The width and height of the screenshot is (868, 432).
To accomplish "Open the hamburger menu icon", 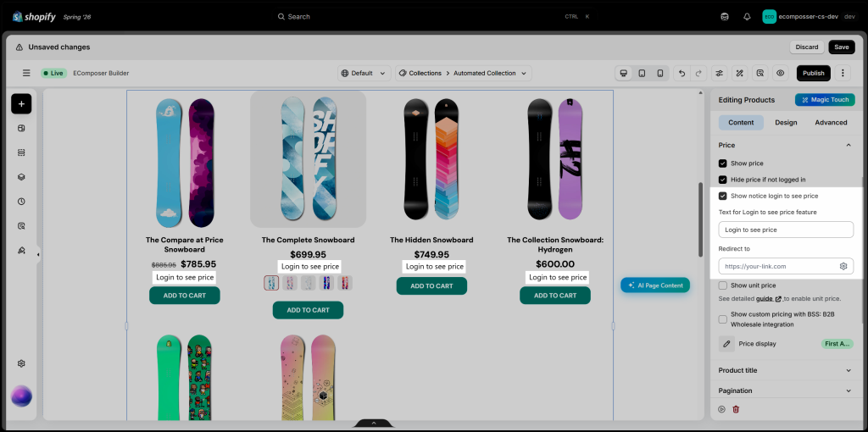I will pyautogui.click(x=26, y=73).
